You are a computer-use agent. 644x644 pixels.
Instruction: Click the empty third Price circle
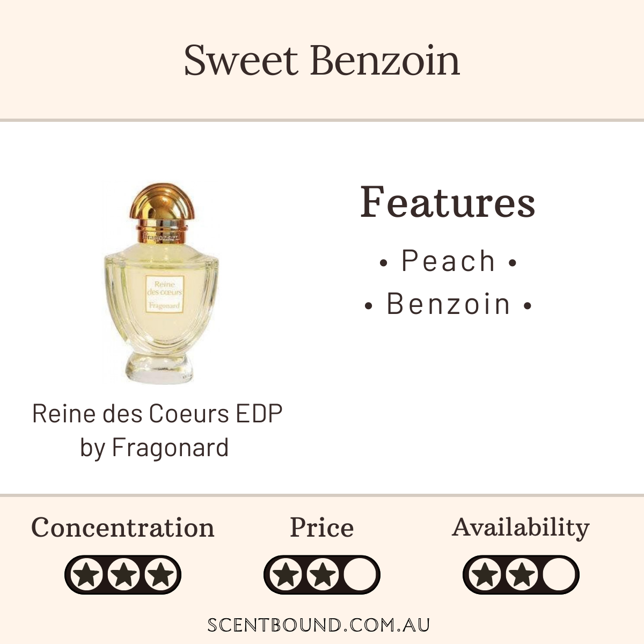click(357, 575)
